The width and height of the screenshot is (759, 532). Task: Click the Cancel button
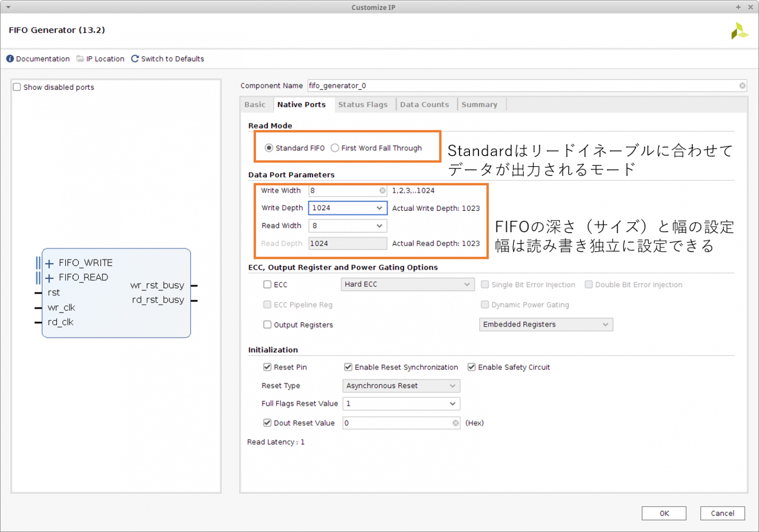pyautogui.click(x=722, y=514)
